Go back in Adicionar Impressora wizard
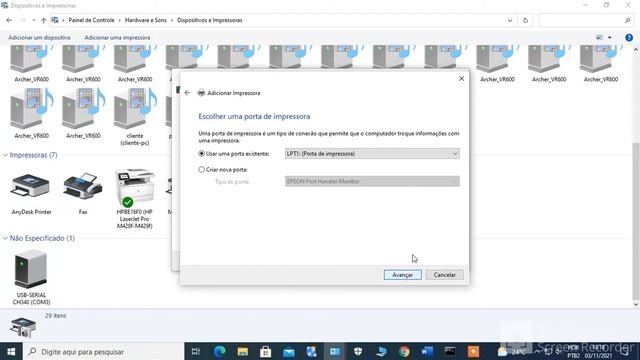Viewport: 640px width, 360px height. tap(187, 93)
